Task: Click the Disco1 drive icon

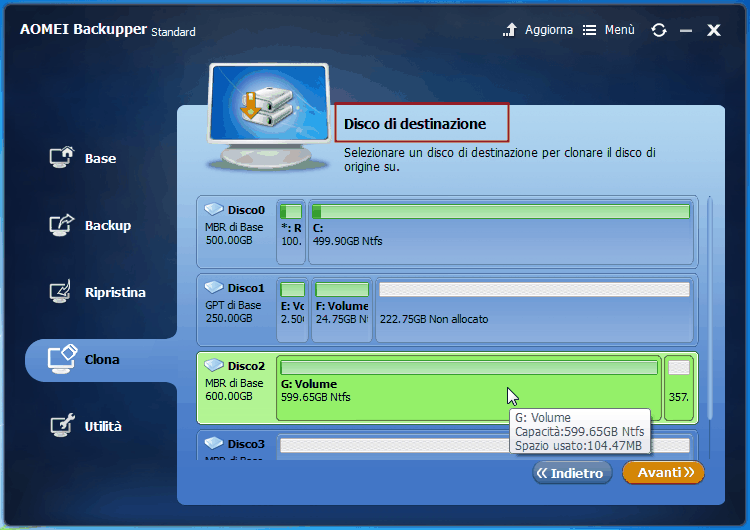Action: [214, 287]
